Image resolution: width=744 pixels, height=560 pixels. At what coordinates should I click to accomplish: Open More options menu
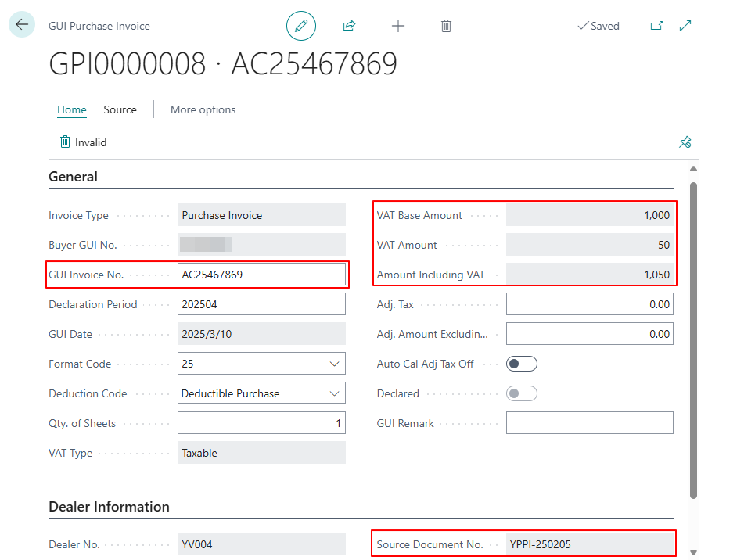coord(203,109)
